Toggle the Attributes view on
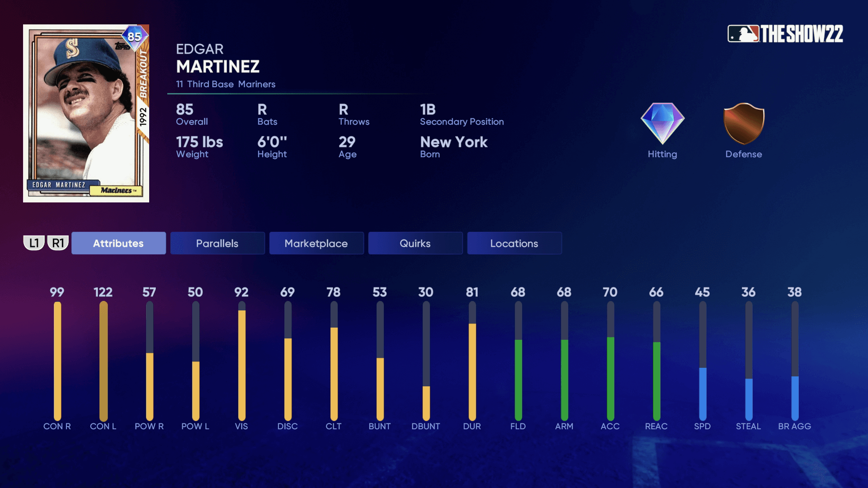The image size is (868, 488). tap(118, 243)
